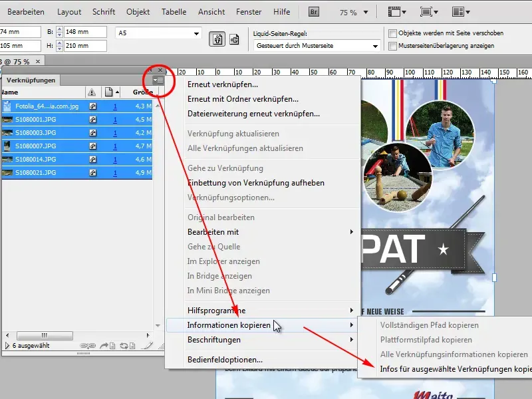Screen dimensions: 532x399
Task: Click the second liquid layout icon beside the first
Action: [x=233, y=38]
